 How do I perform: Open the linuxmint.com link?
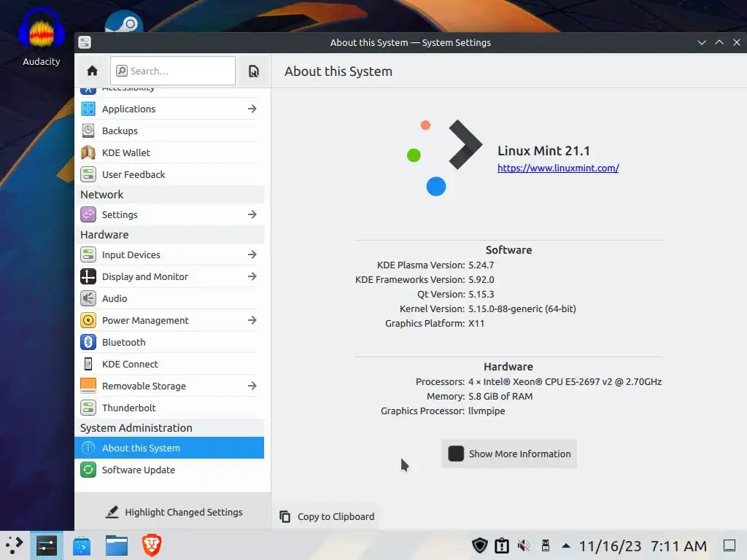[558, 168]
